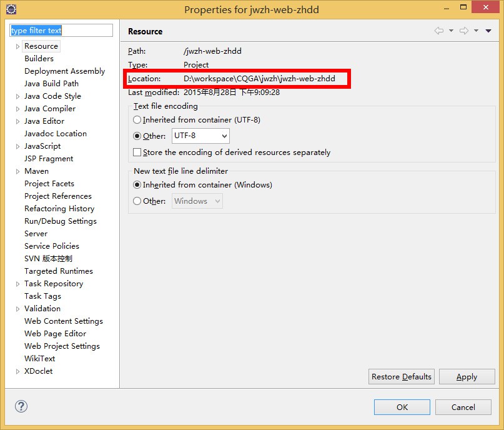Screen dimensions: 504x430
Task: Expand the XDoclet tree node
Action: click(x=17, y=371)
